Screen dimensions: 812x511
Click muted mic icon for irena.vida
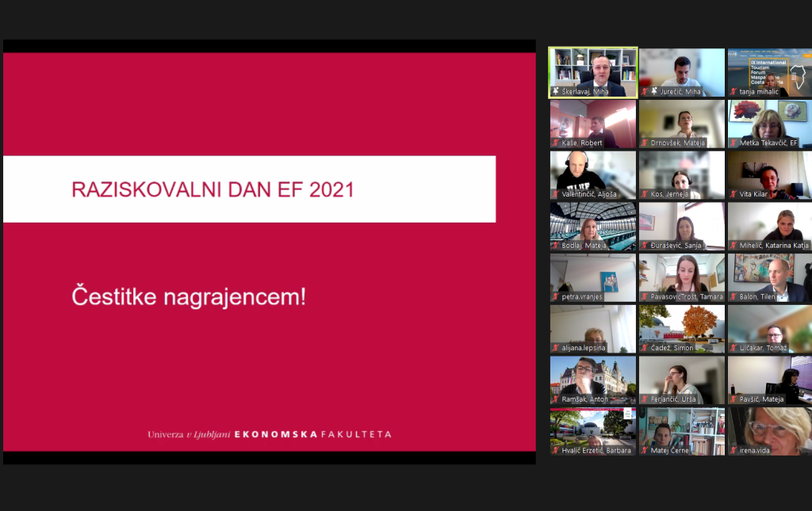pos(733,451)
